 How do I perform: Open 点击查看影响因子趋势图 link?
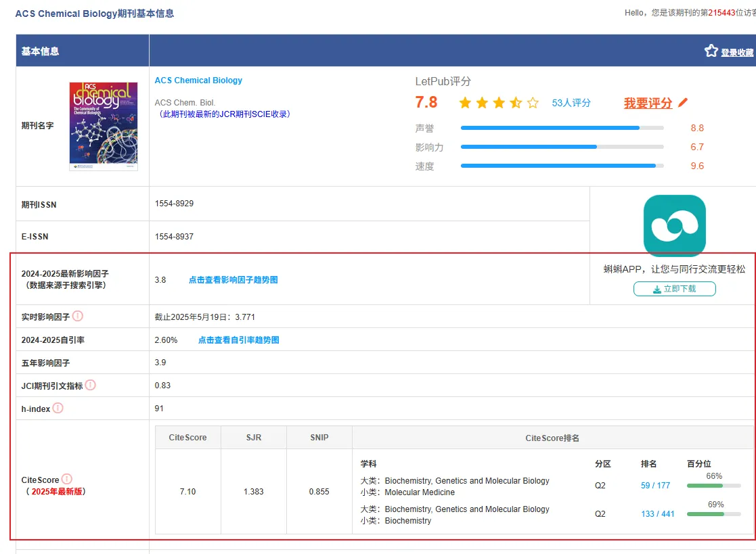(x=233, y=279)
